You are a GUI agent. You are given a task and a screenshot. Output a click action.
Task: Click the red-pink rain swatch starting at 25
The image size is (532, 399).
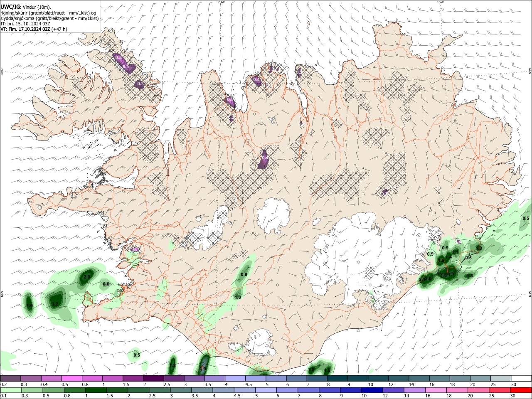(x=500, y=390)
